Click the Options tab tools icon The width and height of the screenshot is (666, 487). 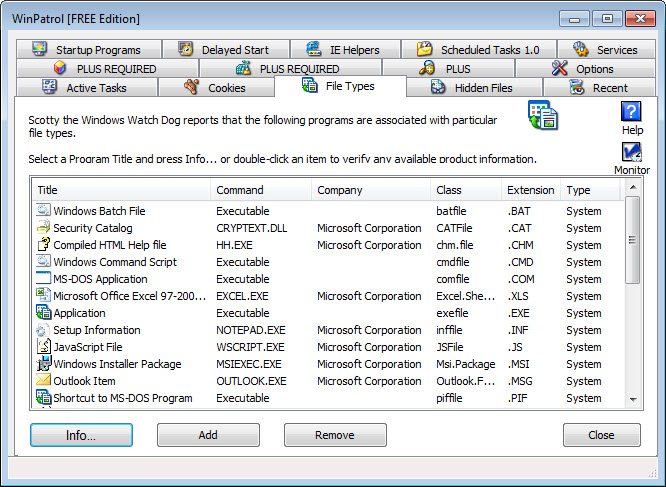[559, 68]
